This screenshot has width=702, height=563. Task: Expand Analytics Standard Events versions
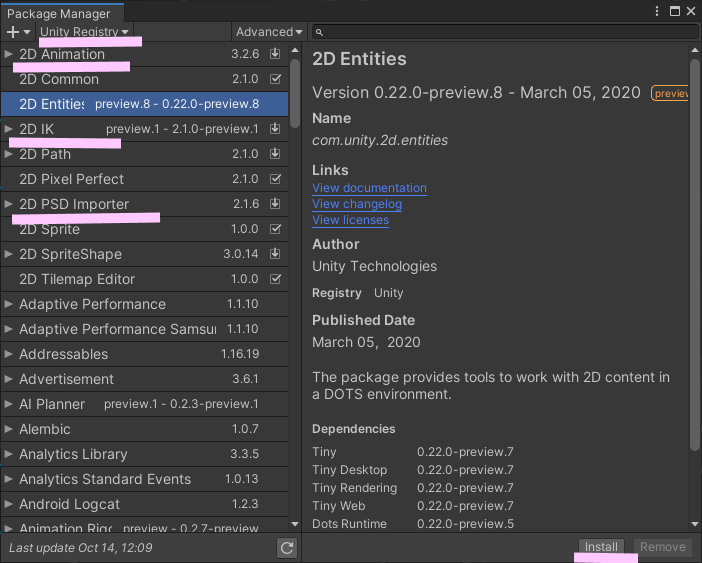pyautogui.click(x=8, y=479)
